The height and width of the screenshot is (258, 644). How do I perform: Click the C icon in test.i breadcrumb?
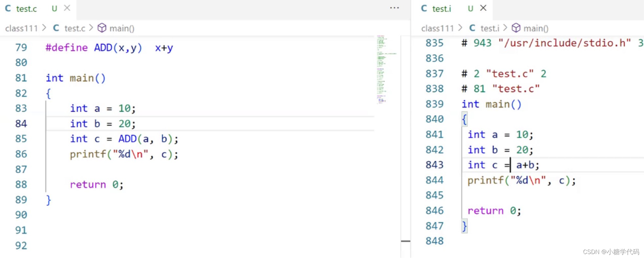(x=472, y=28)
